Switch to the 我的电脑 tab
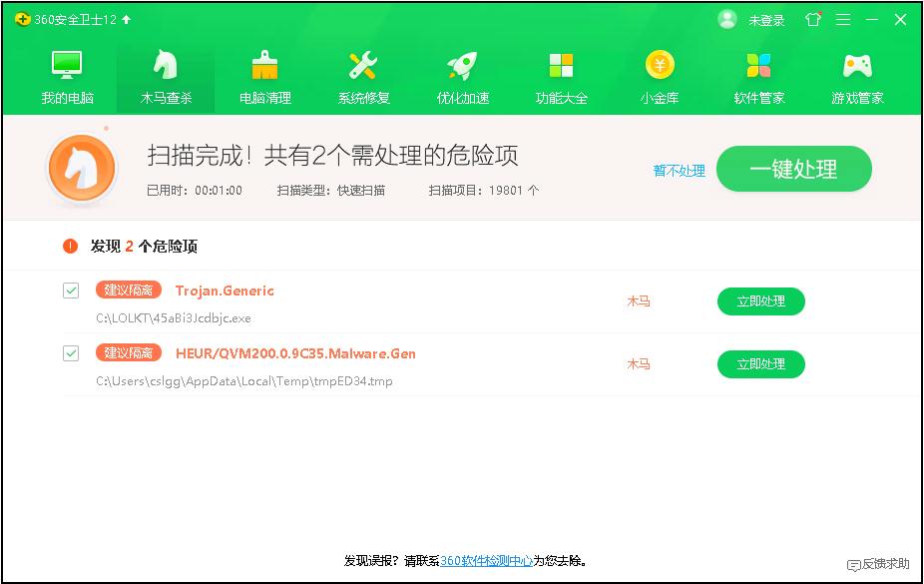The image size is (924, 584). coord(66,75)
